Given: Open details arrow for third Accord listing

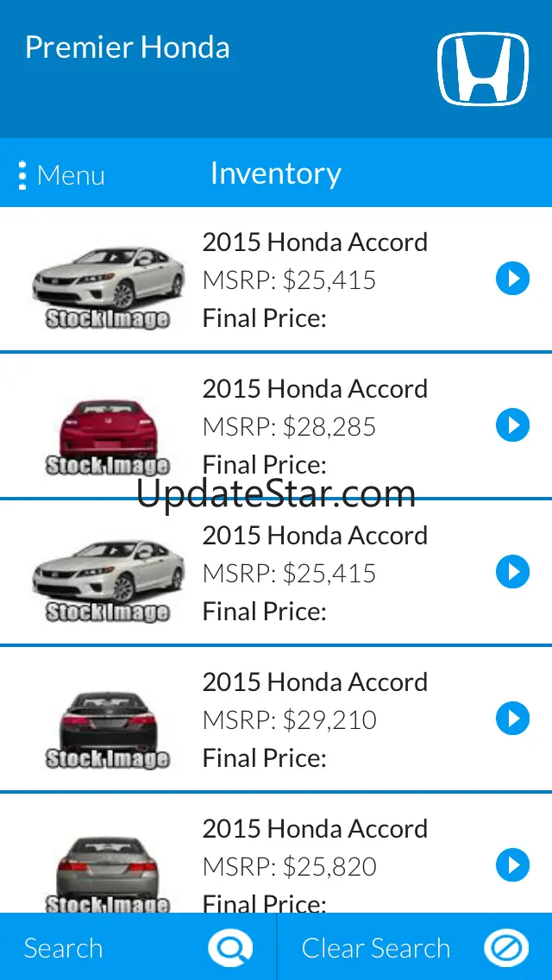Looking at the screenshot, I should (512, 572).
